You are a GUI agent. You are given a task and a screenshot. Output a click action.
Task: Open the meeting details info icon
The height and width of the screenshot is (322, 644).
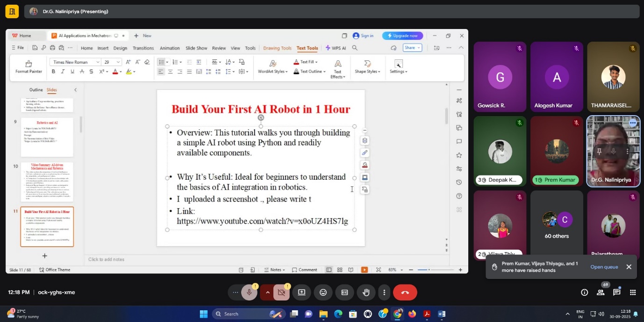click(x=584, y=293)
